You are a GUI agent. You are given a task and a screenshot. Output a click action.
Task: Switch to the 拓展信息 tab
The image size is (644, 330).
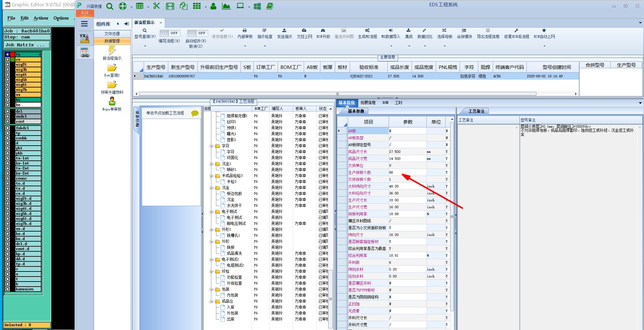coord(368,103)
